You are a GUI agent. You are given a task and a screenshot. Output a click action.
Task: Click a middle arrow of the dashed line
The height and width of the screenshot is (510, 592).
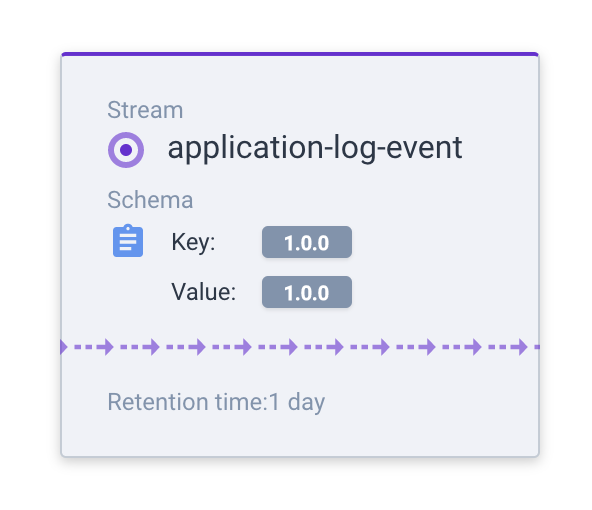(289, 347)
